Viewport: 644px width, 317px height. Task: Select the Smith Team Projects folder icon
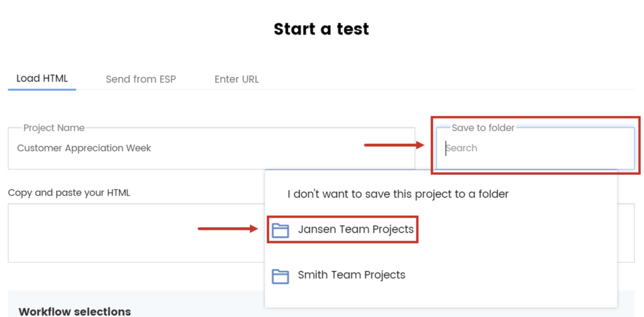point(280,276)
